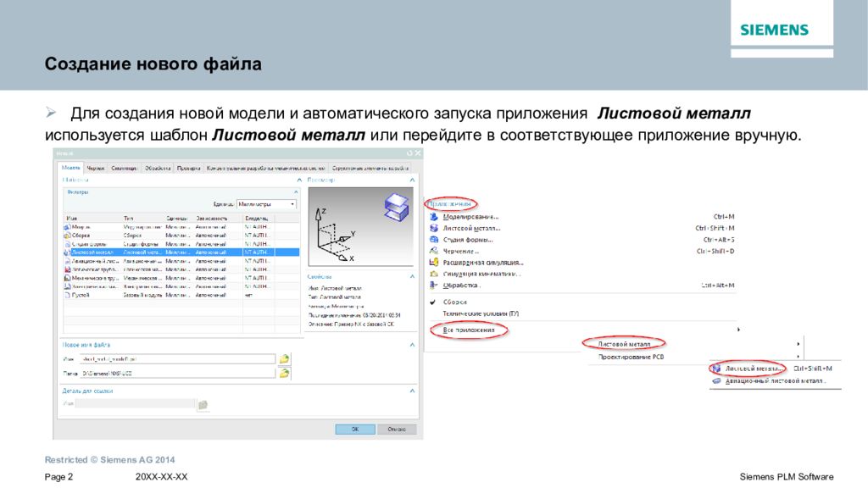Screen dimensions: 868x488
Task: Collapse the Фильтры group
Action: (x=296, y=192)
